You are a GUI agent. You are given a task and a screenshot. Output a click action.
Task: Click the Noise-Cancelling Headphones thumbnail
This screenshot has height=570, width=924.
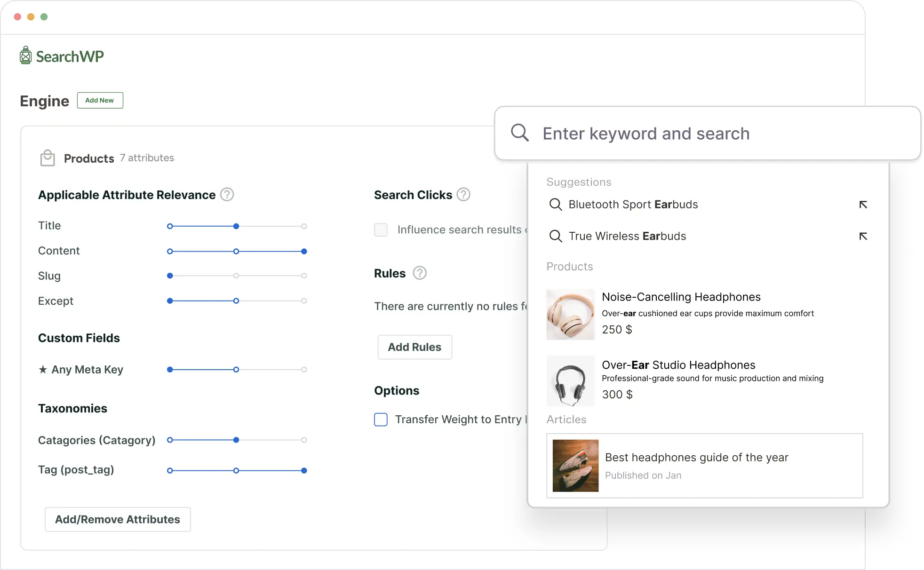tap(570, 314)
